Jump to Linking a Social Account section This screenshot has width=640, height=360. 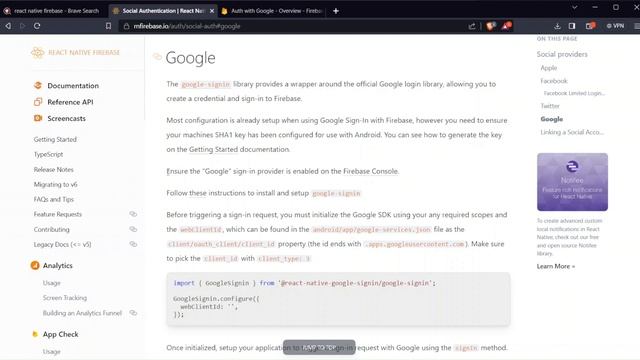point(572,132)
